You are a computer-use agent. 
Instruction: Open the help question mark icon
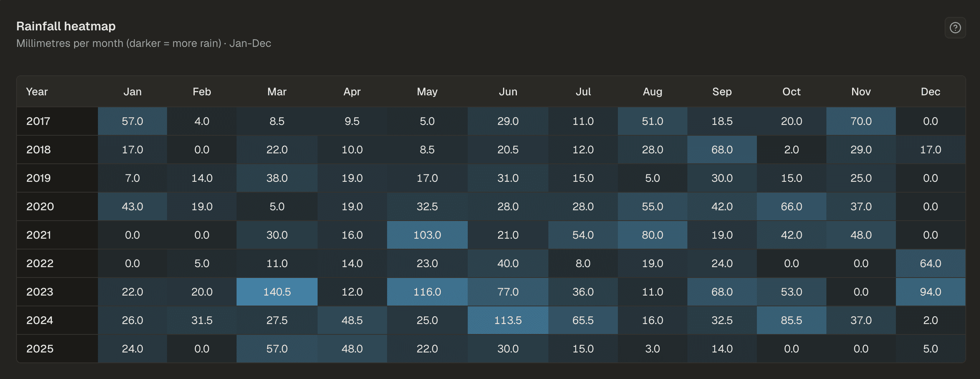click(x=955, y=28)
